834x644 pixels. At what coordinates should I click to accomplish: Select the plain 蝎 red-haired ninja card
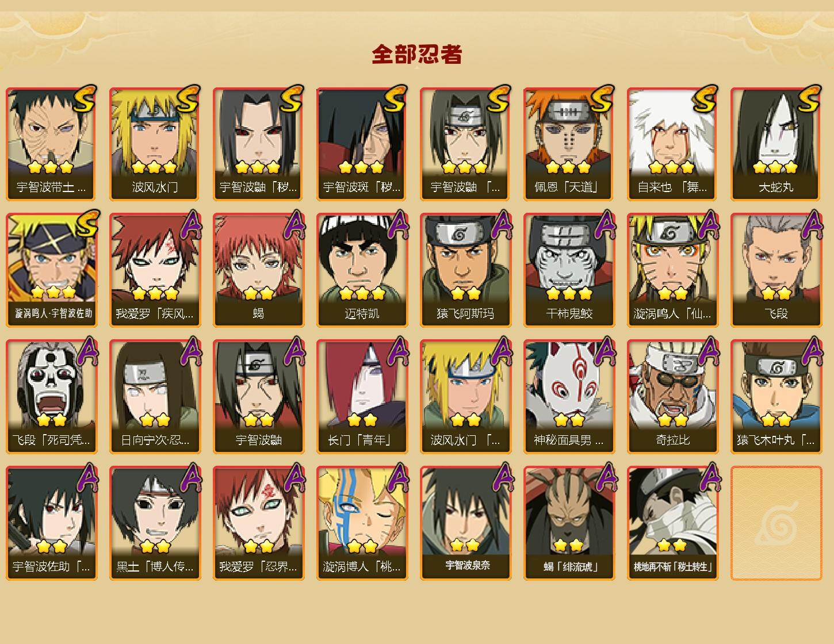pos(259,270)
